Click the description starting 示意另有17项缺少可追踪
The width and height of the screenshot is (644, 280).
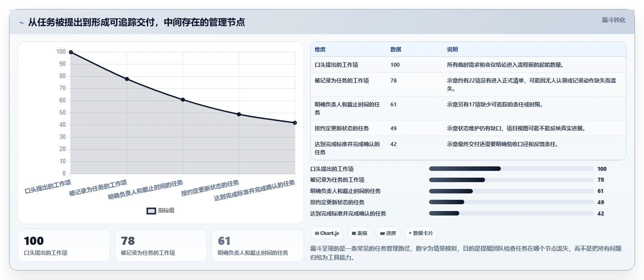pos(495,104)
